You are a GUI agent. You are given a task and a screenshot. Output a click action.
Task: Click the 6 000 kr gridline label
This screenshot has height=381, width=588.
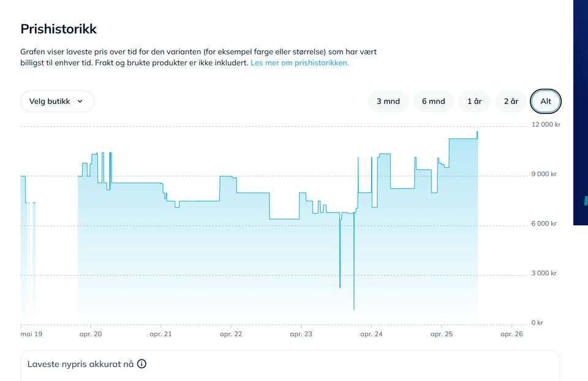tap(544, 224)
